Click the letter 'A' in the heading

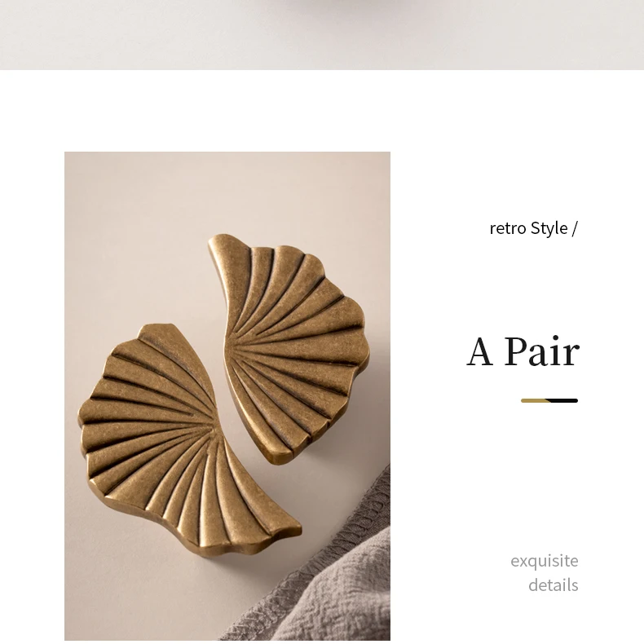tap(479, 352)
